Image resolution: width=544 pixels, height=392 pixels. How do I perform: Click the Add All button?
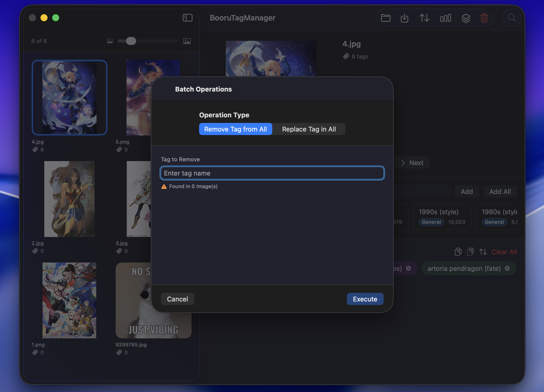point(500,191)
